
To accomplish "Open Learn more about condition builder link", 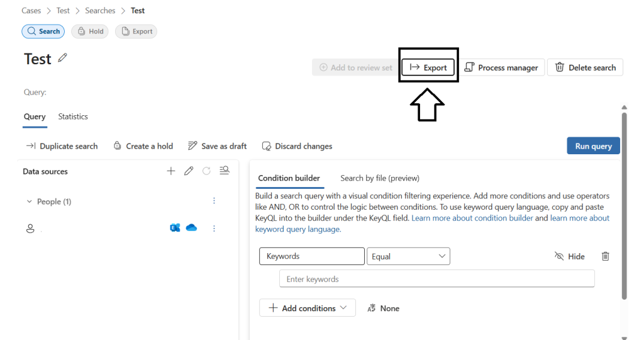I will [472, 218].
